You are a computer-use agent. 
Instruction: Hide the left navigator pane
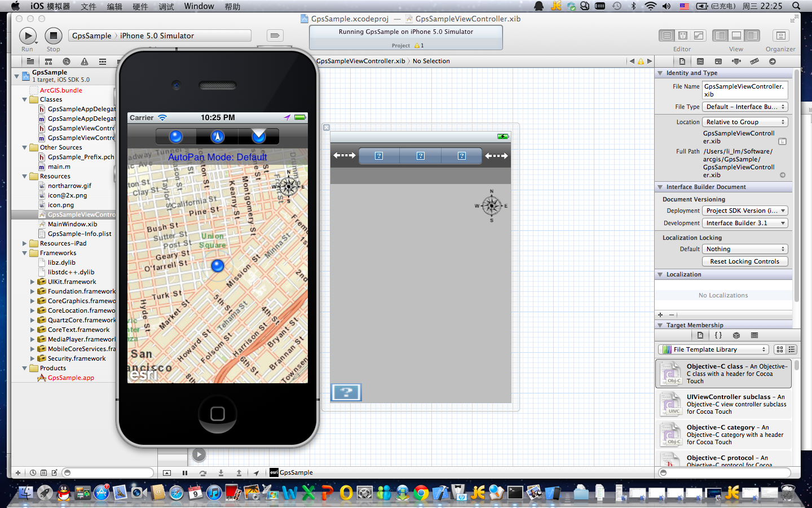(721, 36)
